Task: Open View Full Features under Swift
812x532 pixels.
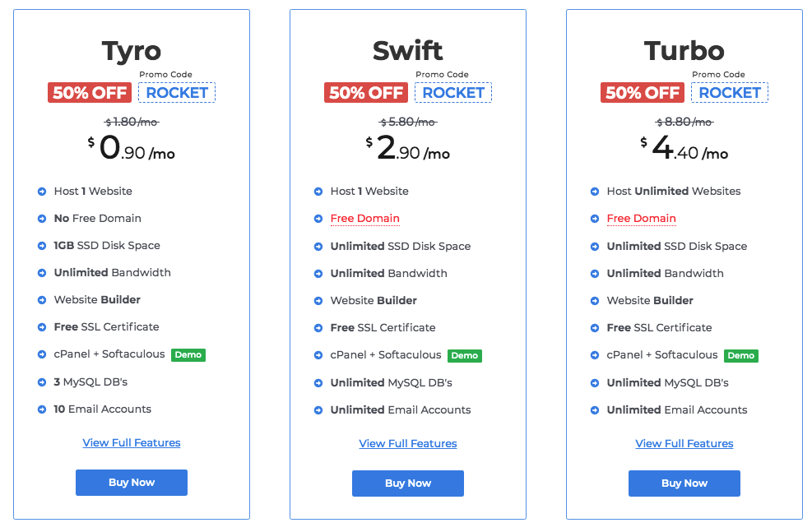Action: 408,444
